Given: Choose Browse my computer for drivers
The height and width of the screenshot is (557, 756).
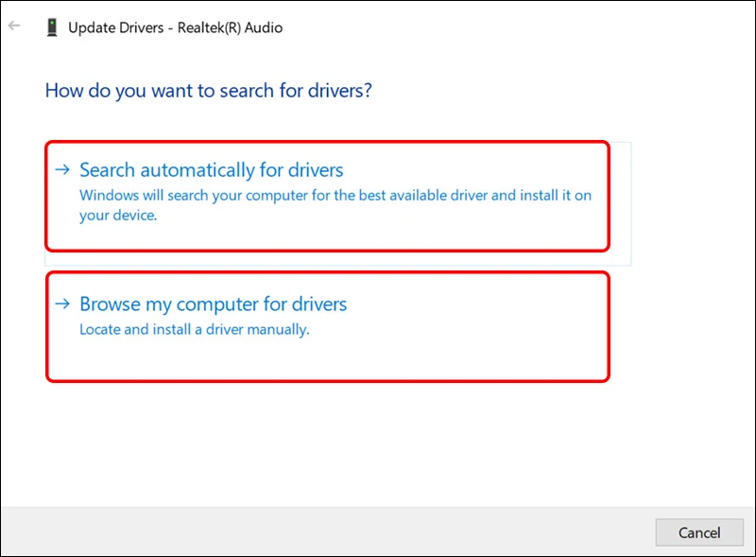Looking at the screenshot, I should [x=213, y=305].
